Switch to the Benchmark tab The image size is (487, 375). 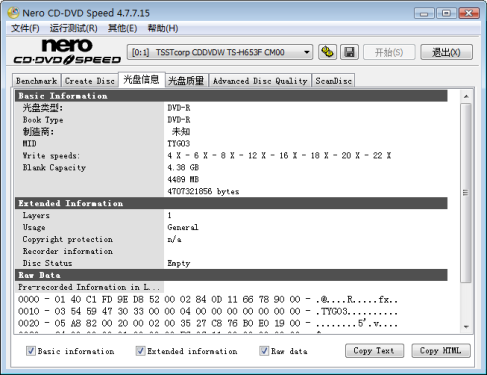[x=37, y=81]
